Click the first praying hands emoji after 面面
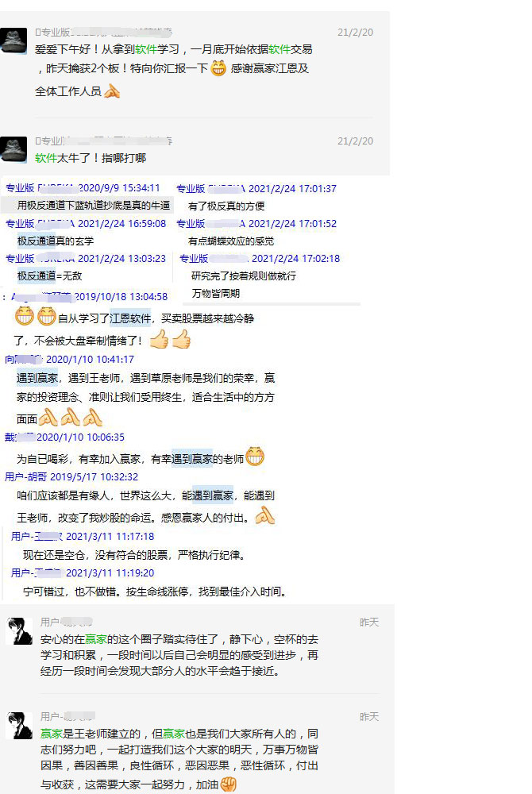This screenshot has width=532, height=794. tap(48, 418)
